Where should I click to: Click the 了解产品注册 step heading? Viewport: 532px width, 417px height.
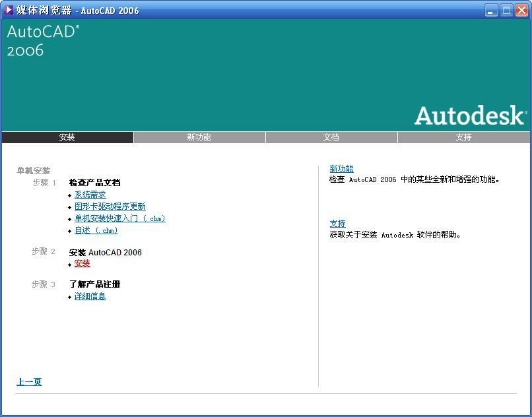pyautogui.click(x=94, y=284)
